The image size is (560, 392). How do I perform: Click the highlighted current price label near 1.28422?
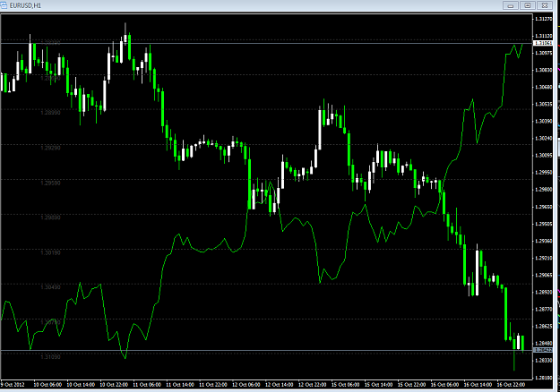[543, 350]
